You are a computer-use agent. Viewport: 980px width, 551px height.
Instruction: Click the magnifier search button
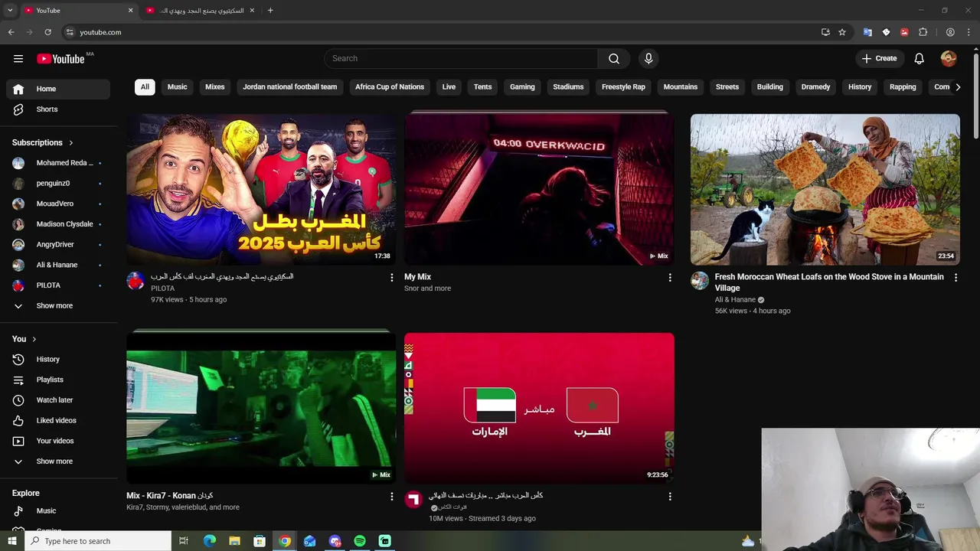pos(614,58)
